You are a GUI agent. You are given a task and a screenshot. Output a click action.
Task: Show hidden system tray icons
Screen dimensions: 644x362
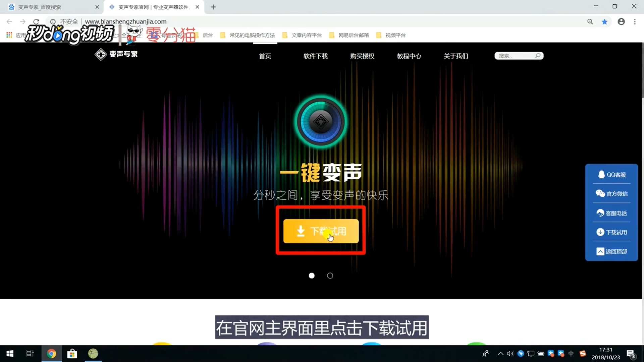coord(500,353)
